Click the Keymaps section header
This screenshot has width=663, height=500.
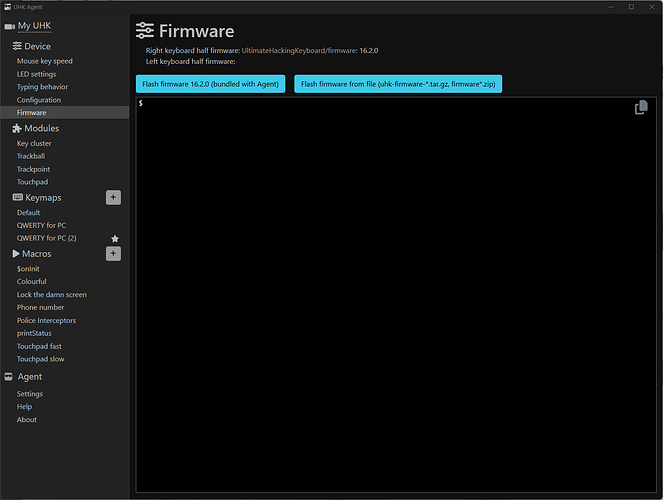(43, 198)
